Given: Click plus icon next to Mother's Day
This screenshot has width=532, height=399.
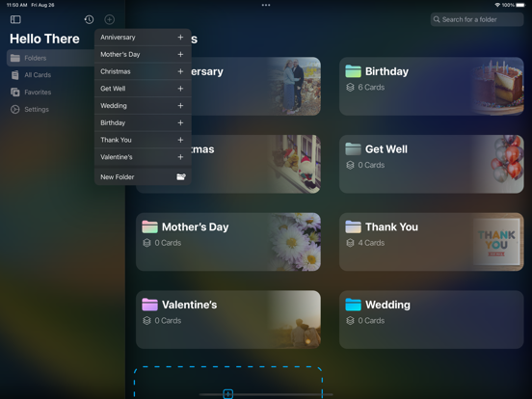Looking at the screenshot, I should (180, 54).
